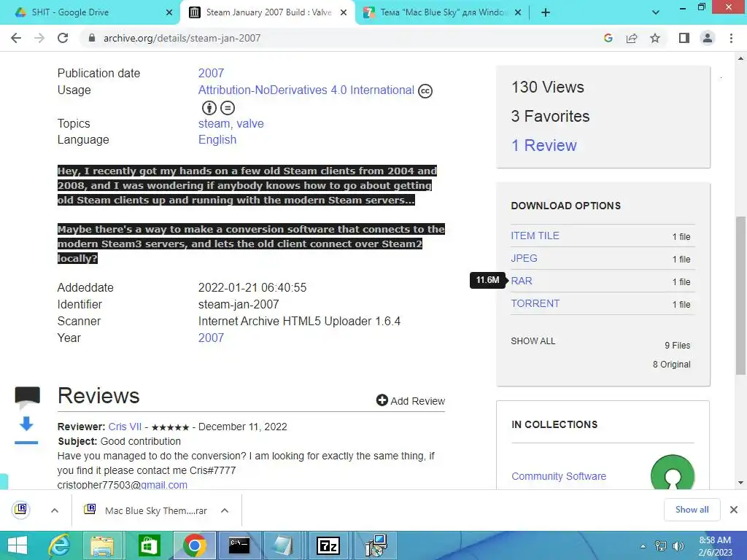Download the ITEM TILE file
The width and height of the screenshot is (747, 560).
click(535, 236)
